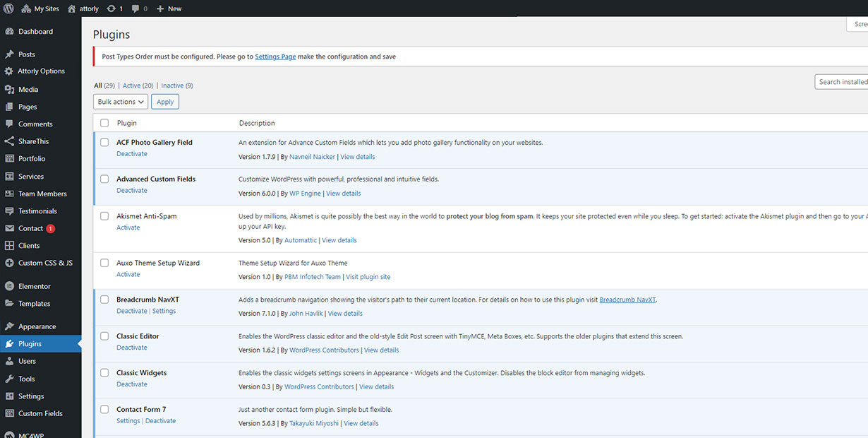Click the WordPress logo icon
The image size is (868, 438).
point(8,8)
